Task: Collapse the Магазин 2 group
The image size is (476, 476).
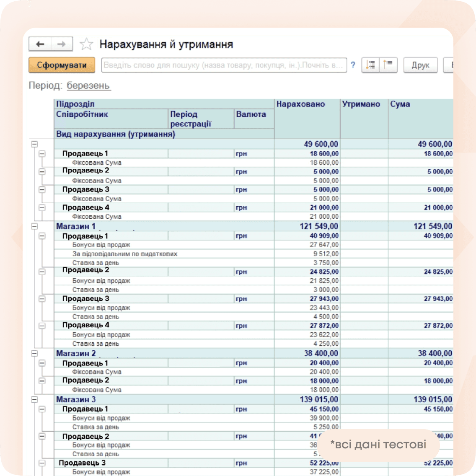Action: [x=34, y=353]
